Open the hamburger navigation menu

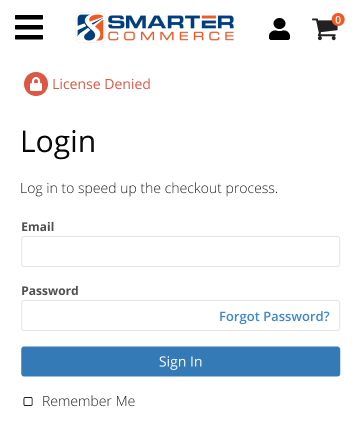[x=29, y=27]
